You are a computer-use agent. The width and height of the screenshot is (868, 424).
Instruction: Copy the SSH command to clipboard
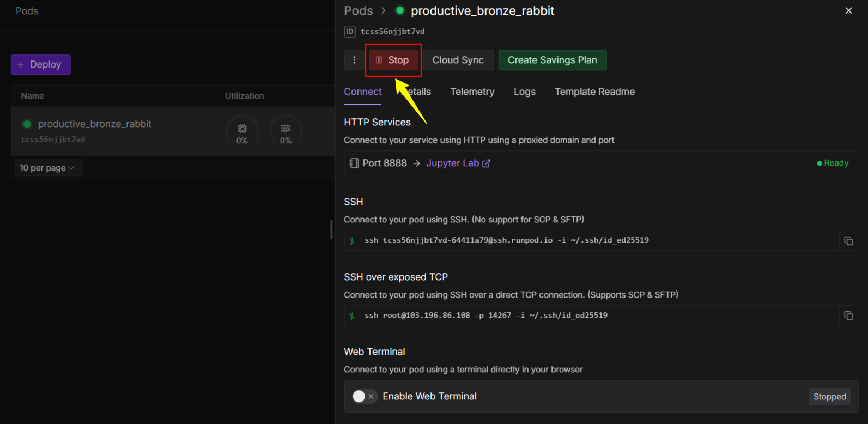[848, 241]
